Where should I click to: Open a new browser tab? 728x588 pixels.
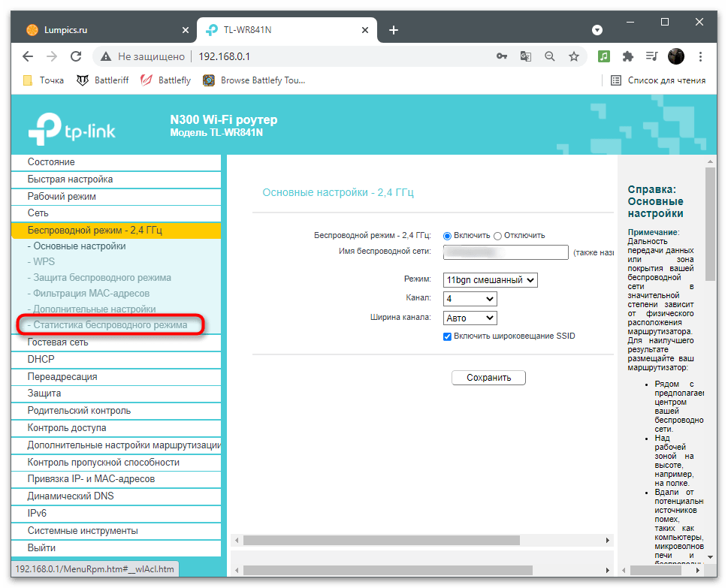[393, 30]
